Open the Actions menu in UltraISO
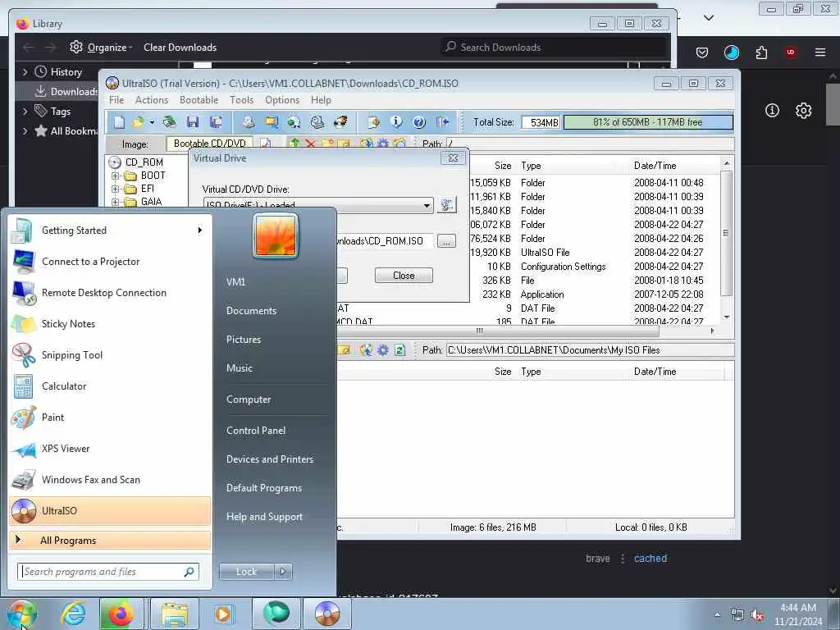 152,100
